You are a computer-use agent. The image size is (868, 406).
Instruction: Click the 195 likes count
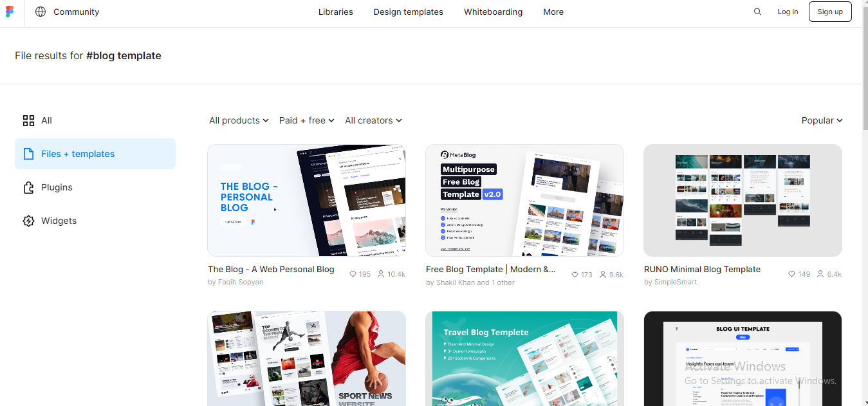coord(365,274)
